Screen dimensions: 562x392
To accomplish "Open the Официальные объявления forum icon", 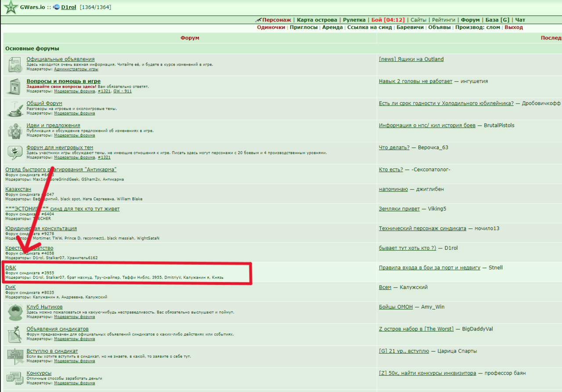I will [15, 65].
